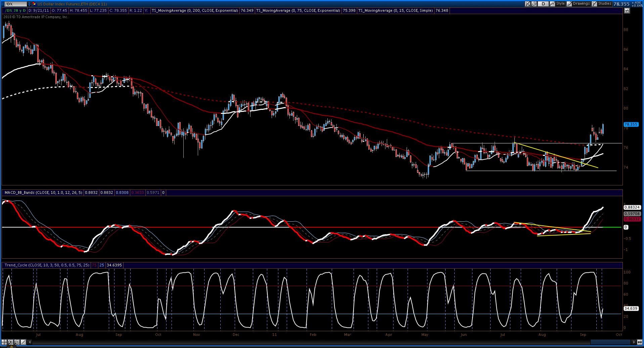Click the MACD_BB_Bands study label

(43, 192)
